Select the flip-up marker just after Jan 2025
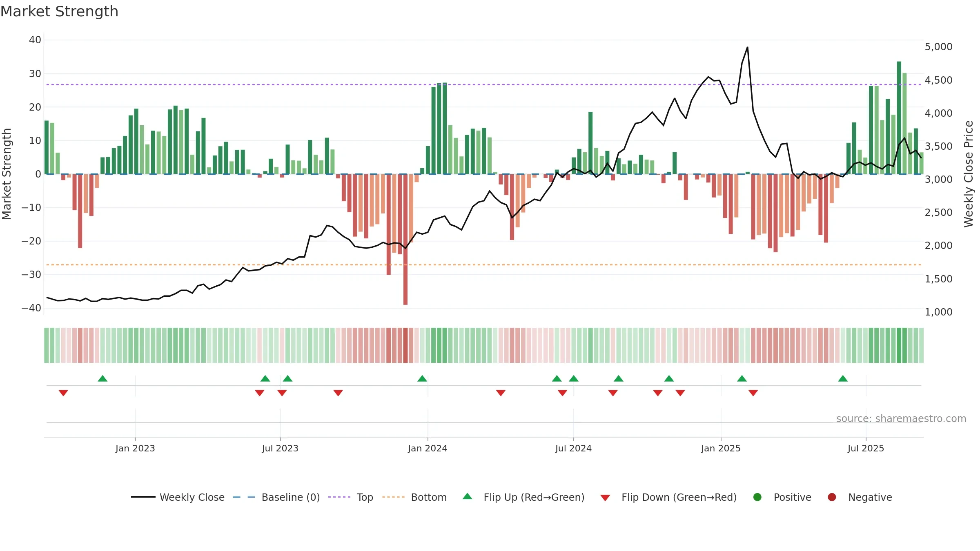This screenshot has height=551, width=980. (742, 378)
